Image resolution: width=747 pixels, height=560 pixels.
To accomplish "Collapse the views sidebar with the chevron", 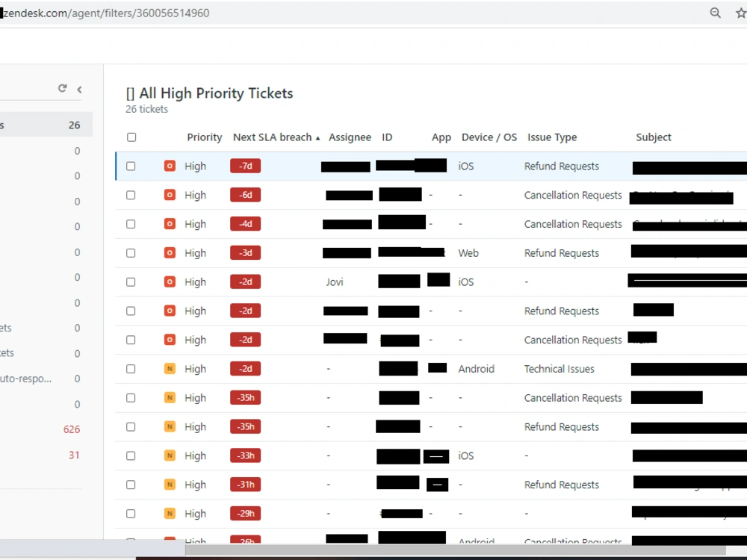I will click(x=80, y=90).
